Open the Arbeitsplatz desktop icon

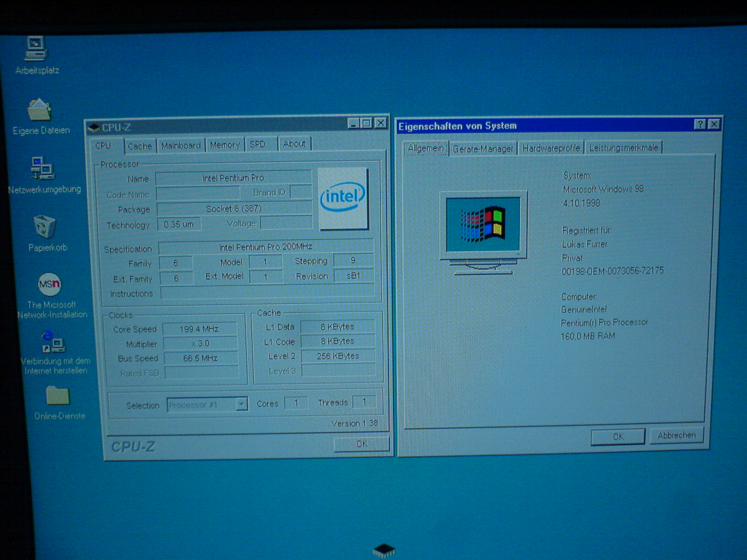coord(36,49)
